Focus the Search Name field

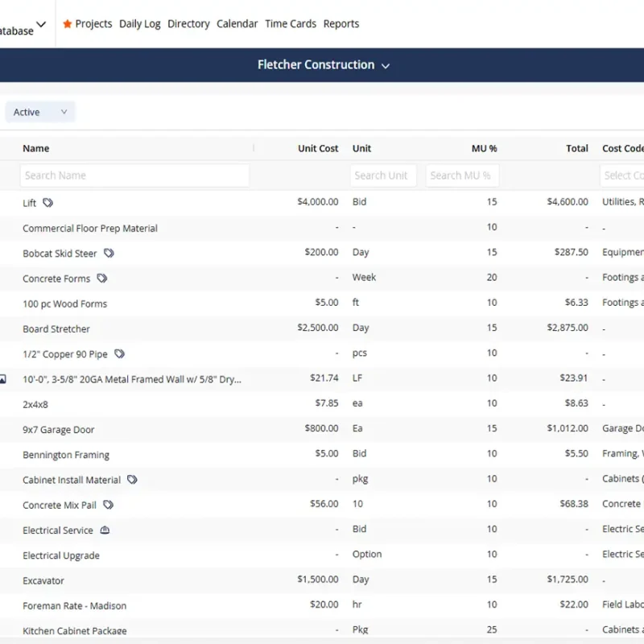point(134,175)
